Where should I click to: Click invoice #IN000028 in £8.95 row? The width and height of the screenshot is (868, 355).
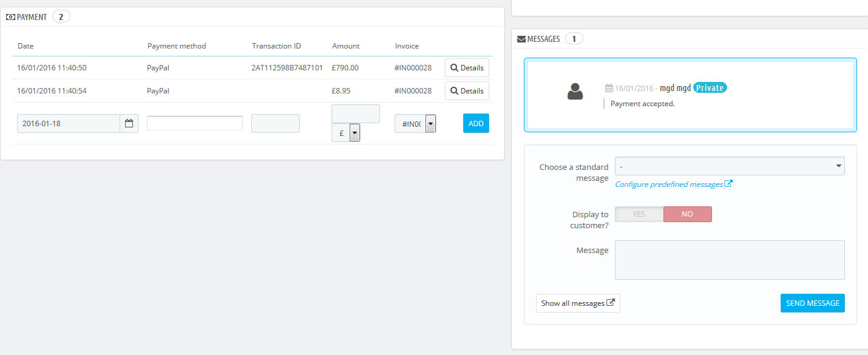click(413, 91)
